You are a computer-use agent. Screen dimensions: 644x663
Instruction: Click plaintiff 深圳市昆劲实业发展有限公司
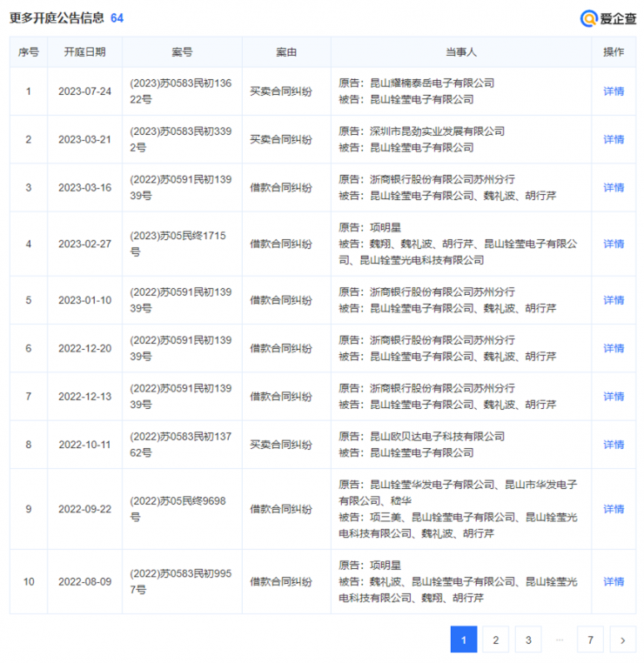click(x=437, y=131)
